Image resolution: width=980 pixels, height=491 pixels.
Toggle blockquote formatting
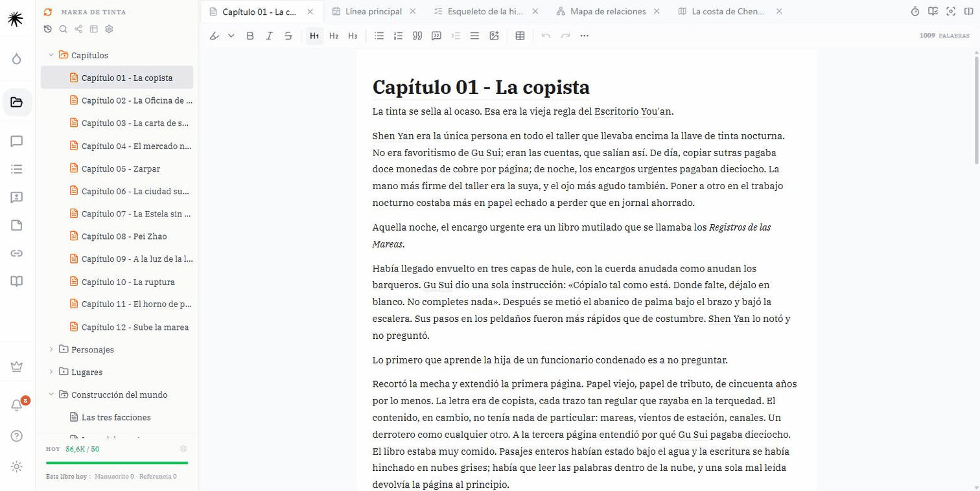tap(417, 36)
